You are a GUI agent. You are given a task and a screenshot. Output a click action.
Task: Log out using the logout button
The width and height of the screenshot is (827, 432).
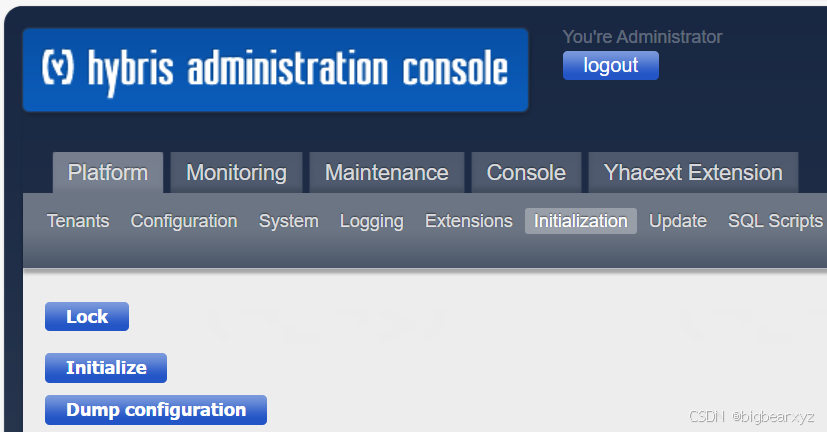click(x=610, y=65)
